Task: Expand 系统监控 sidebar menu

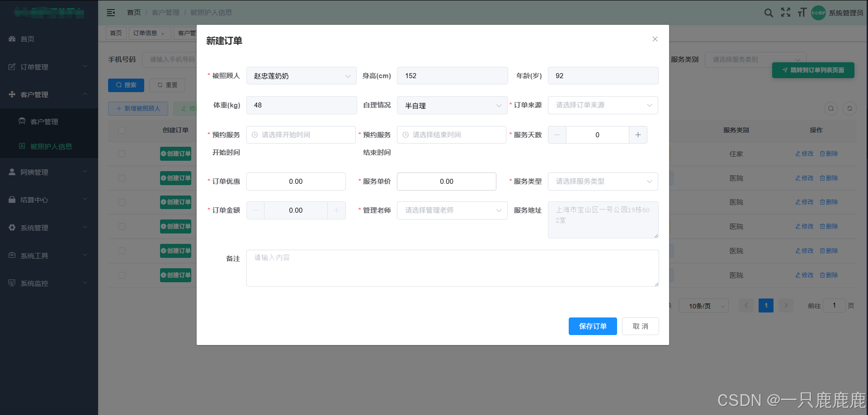Action: tap(49, 283)
